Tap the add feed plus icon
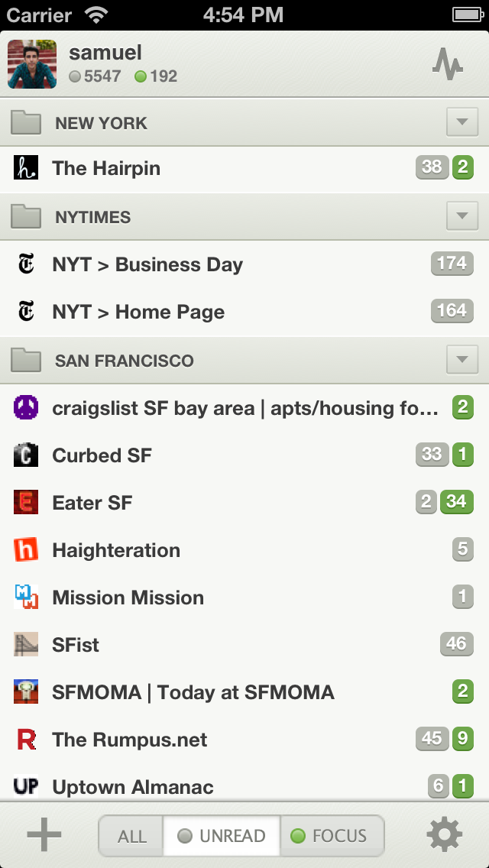The image size is (489, 868). [x=44, y=834]
